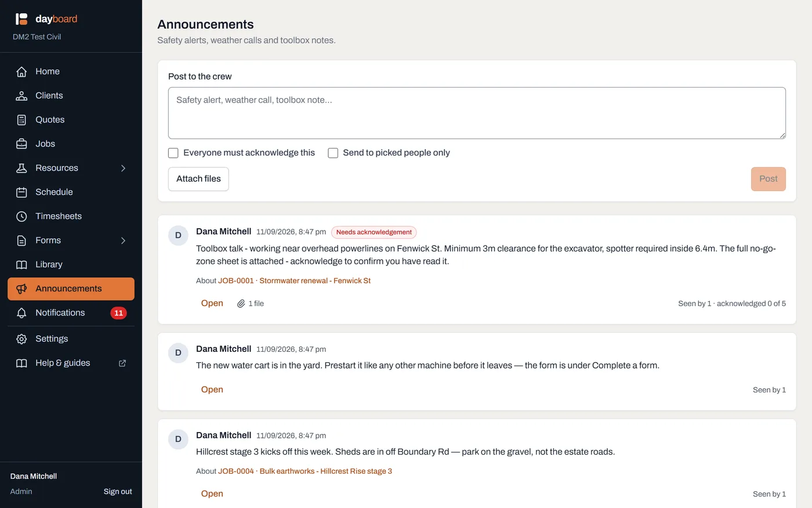Click the external link icon beside Help & guides
Viewport: 812px width, 508px height.
(122, 363)
